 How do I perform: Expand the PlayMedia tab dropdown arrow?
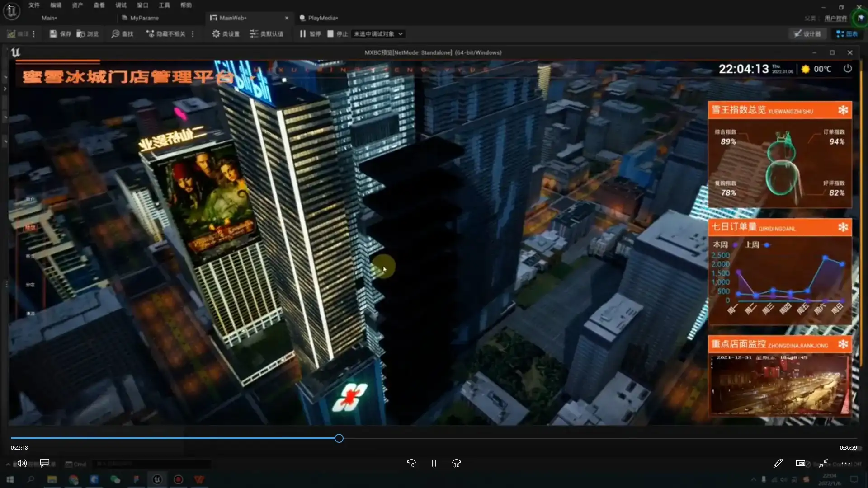(x=337, y=18)
